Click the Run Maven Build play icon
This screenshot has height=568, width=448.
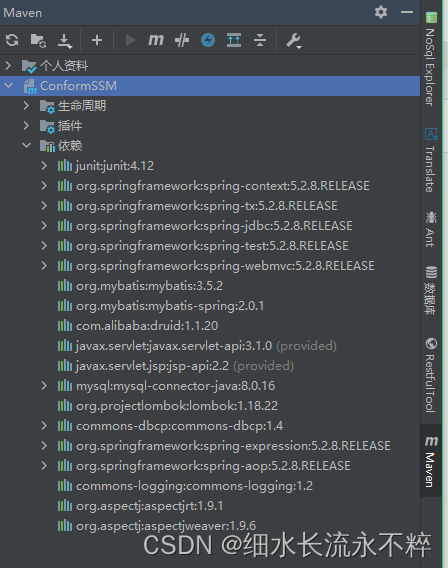click(x=130, y=40)
